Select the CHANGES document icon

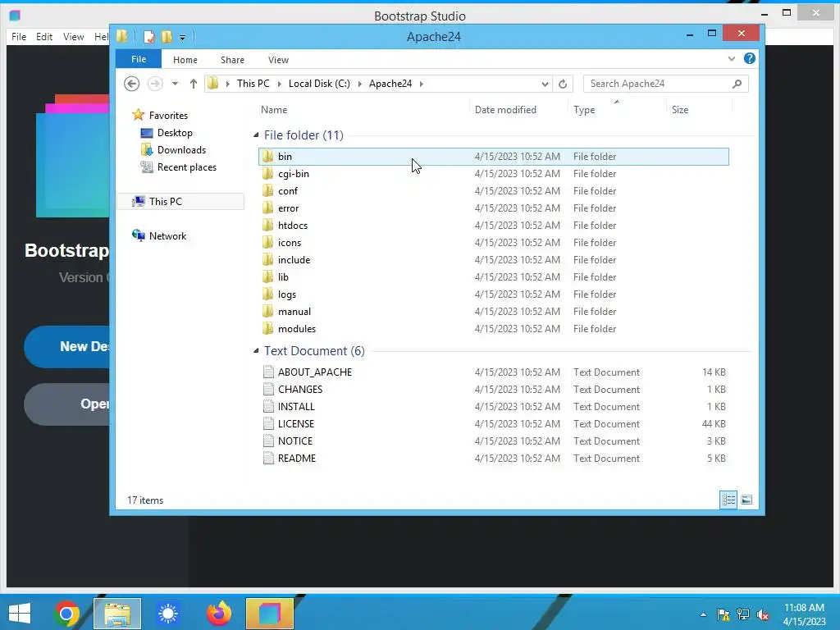pos(268,389)
